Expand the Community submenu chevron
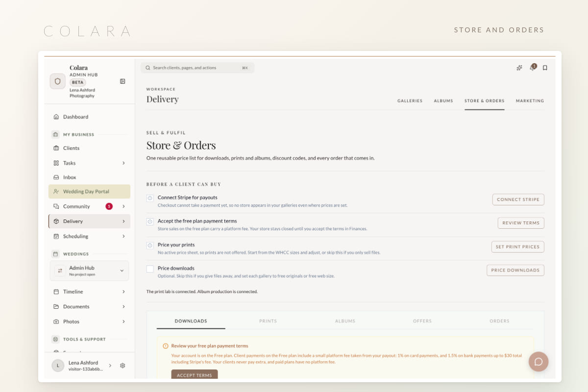This screenshot has width=588, height=392. coord(123,206)
